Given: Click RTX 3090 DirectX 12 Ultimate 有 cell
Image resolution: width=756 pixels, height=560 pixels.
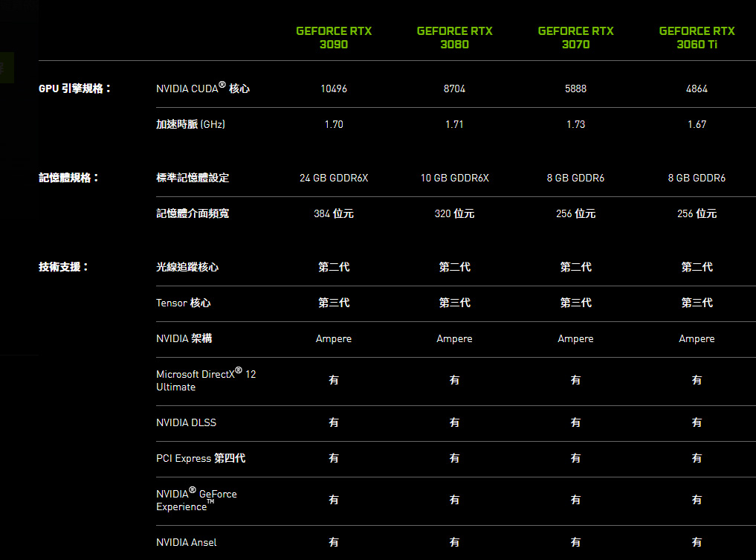Looking at the screenshot, I should coord(334,380).
